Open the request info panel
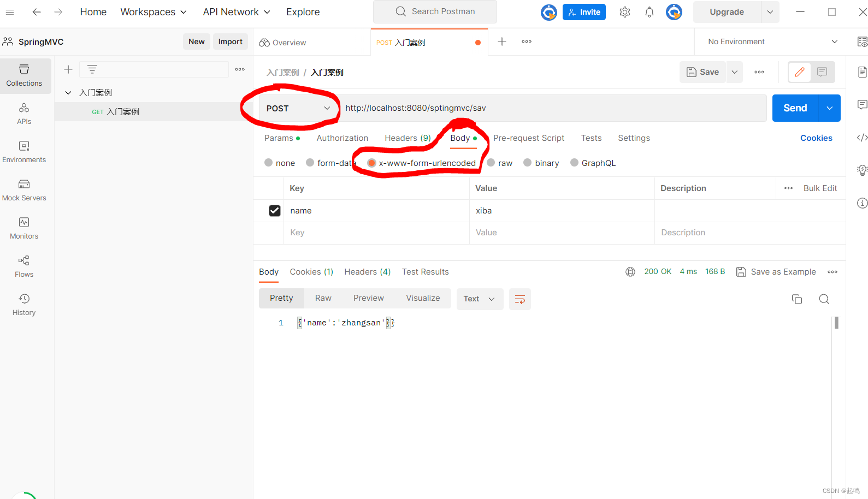868x499 pixels. pos(862,203)
